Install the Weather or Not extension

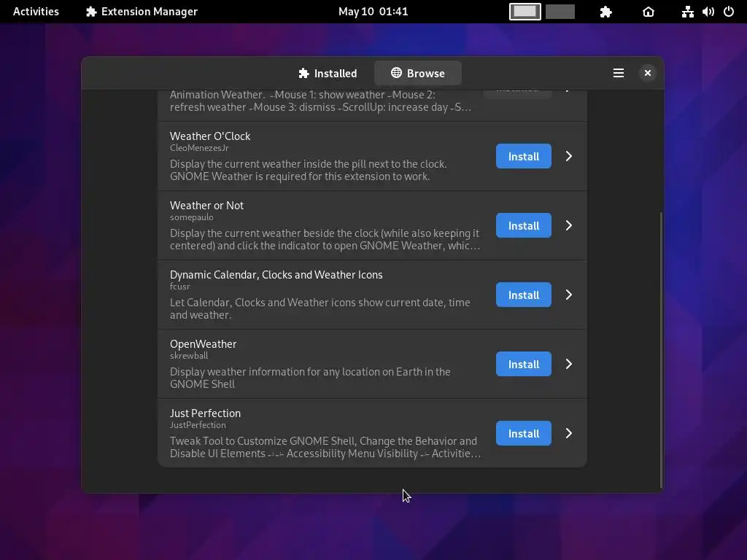524,225
